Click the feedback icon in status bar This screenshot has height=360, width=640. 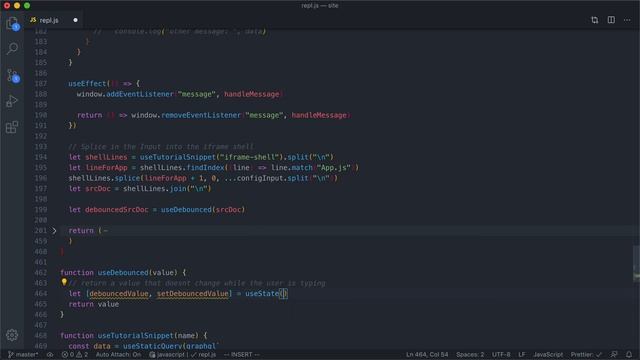tap(614, 355)
